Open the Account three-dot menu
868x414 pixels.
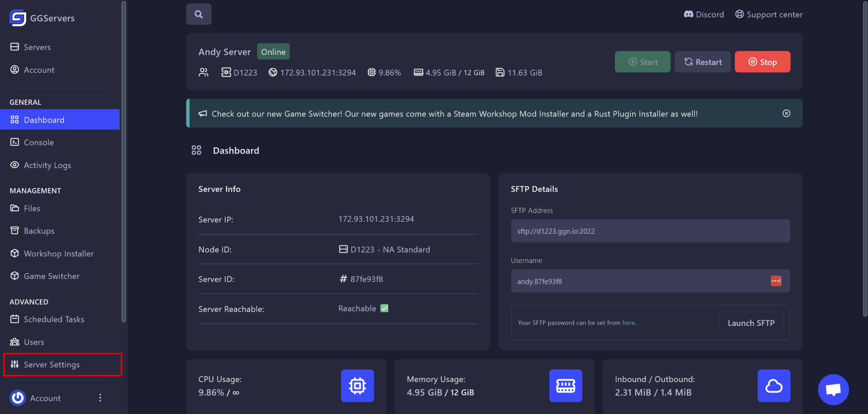point(100,398)
